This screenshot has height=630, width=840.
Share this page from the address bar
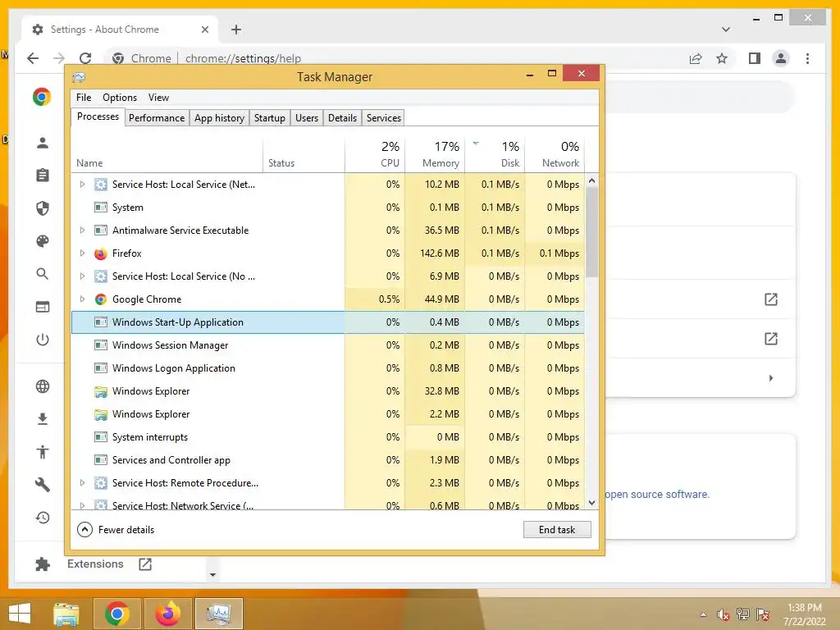[696, 58]
